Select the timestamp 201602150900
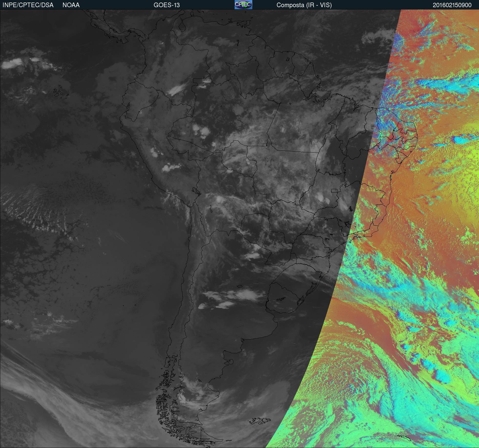 [x=452, y=5]
